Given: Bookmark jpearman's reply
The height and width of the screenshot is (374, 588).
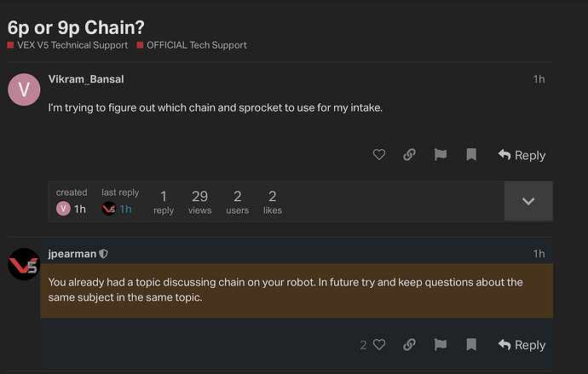Looking at the screenshot, I should pos(470,345).
